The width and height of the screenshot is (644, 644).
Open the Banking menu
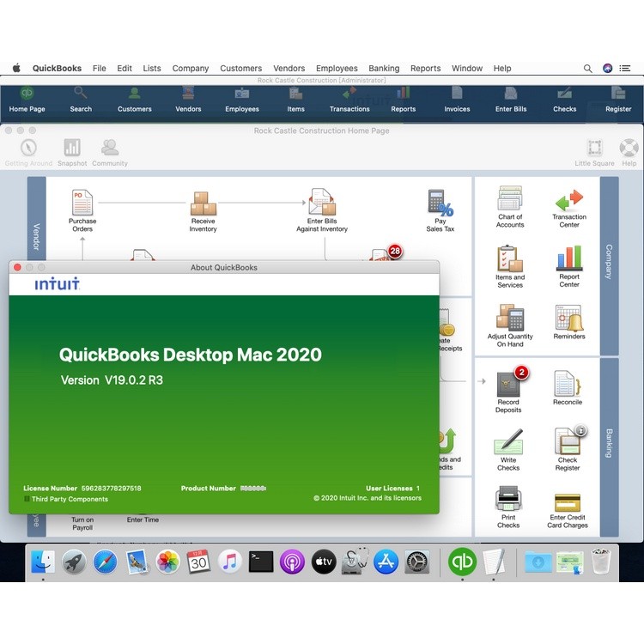pyautogui.click(x=384, y=69)
